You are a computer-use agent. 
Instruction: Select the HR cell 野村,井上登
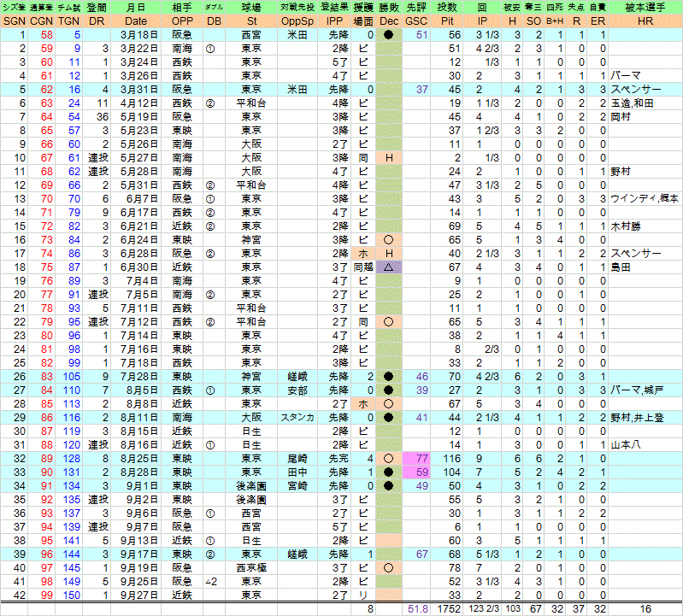(637, 418)
